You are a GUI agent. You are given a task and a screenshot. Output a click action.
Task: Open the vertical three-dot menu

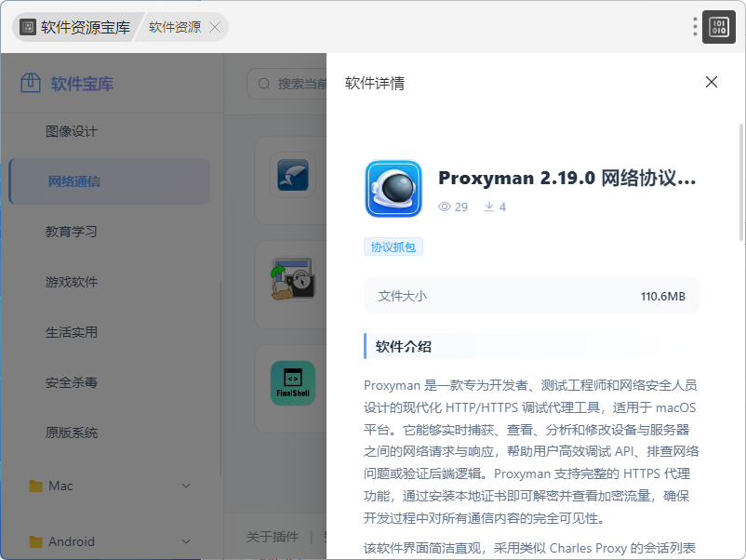click(695, 27)
